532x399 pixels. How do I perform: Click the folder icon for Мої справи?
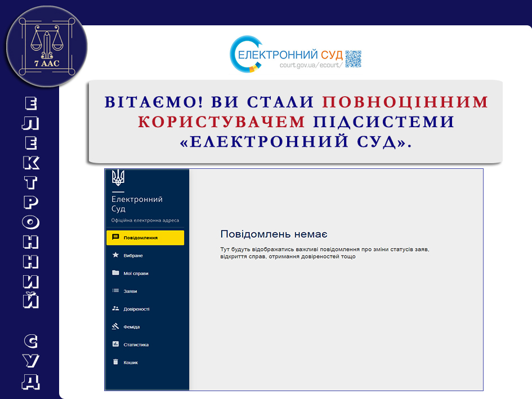[115, 274]
